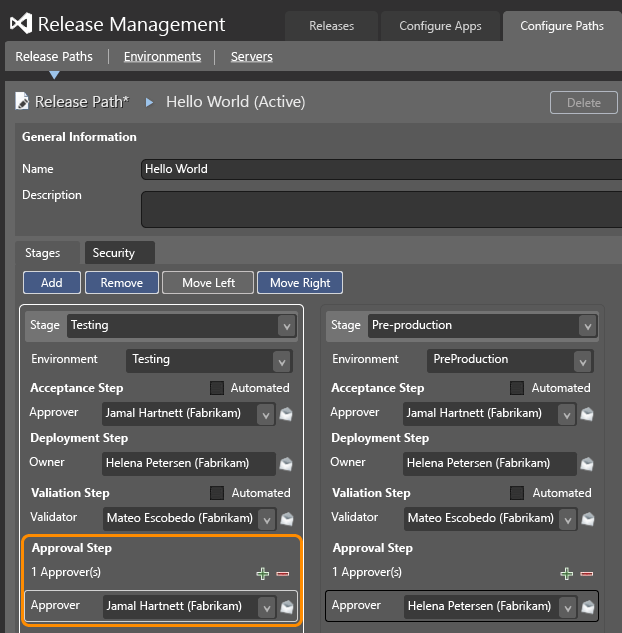Screen dimensions: 622x633
Task: Click the green plus icon in Pre-production Approval Step
Action: [566, 573]
